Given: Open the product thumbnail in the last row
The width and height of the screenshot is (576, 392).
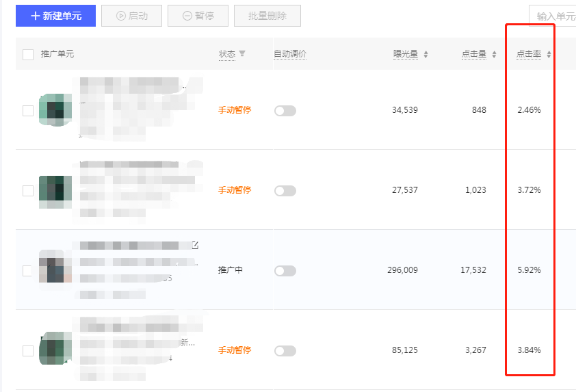Looking at the screenshot, I should point(55,348).
